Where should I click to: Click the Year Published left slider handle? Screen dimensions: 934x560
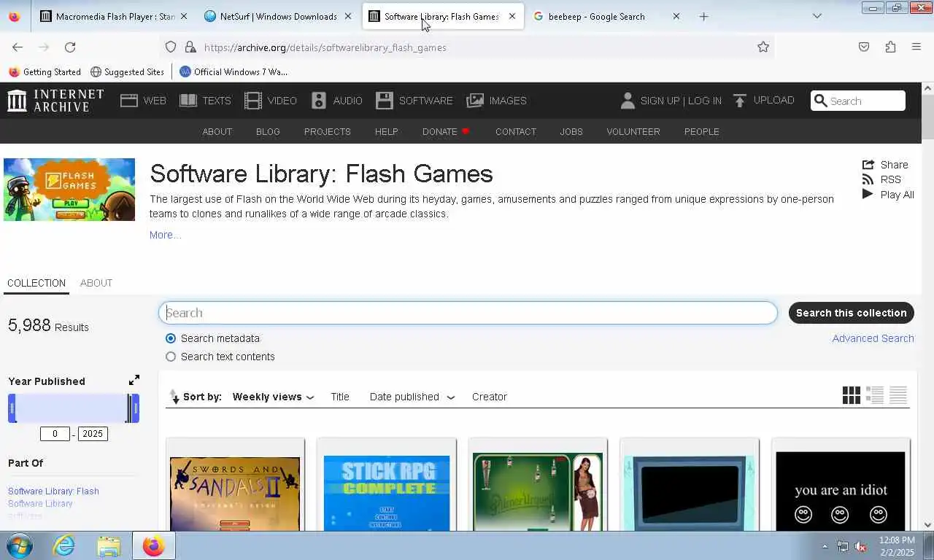[x=12, y=408]
